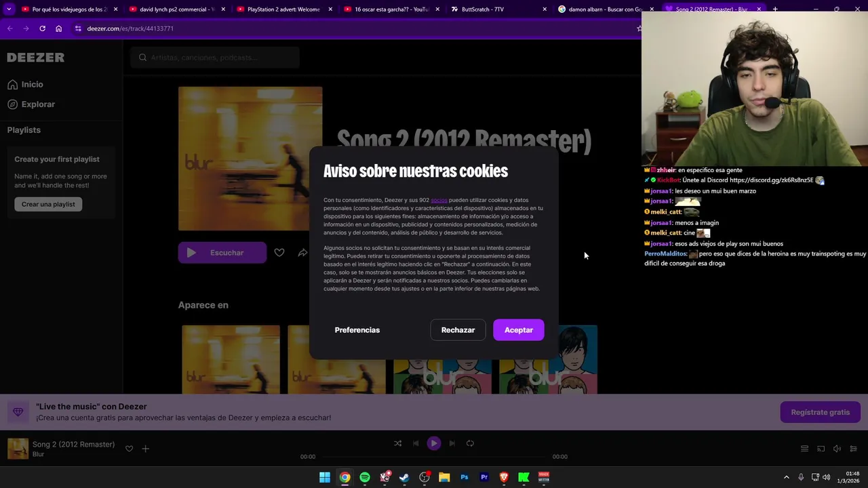Screen dimensions: 868x488
Task: Click the search field for artists and songs
Action: pyautogui.click(x=215, y=58)
